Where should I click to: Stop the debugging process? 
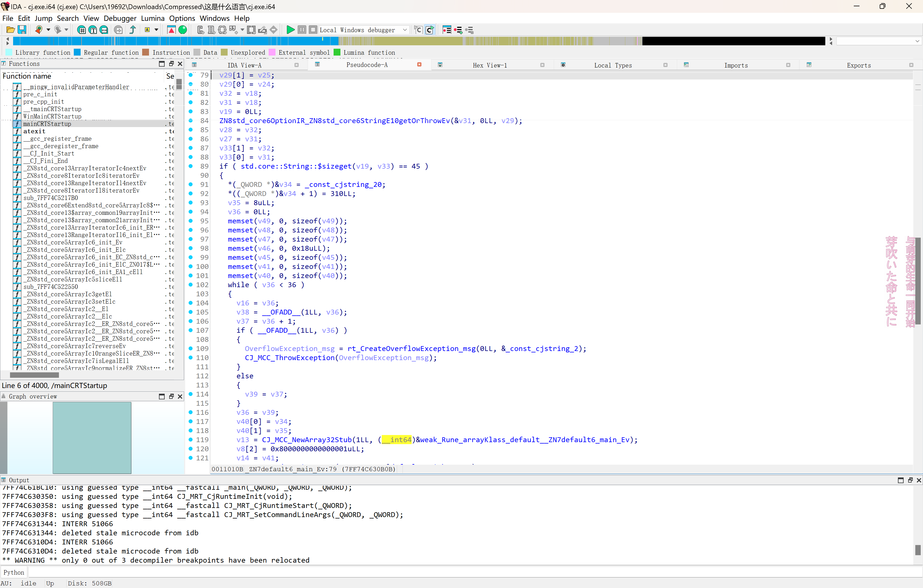pos(313,30)
